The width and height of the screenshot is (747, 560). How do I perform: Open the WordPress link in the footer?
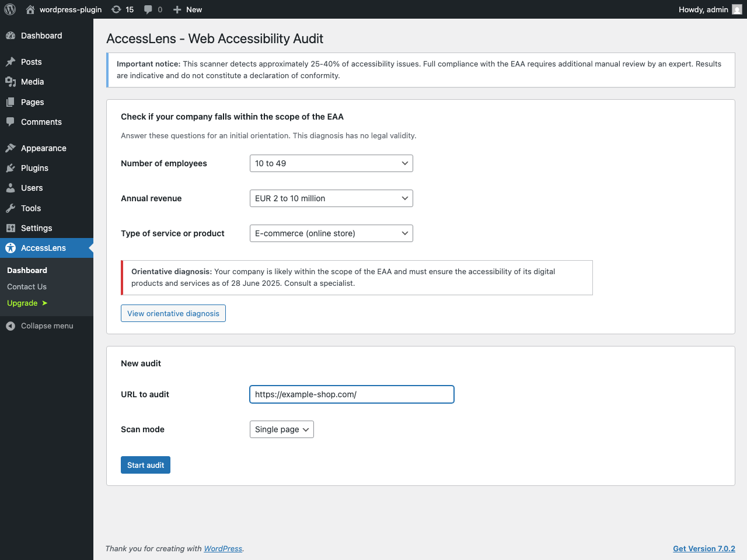pyautogui.click(x=223, y=548)
